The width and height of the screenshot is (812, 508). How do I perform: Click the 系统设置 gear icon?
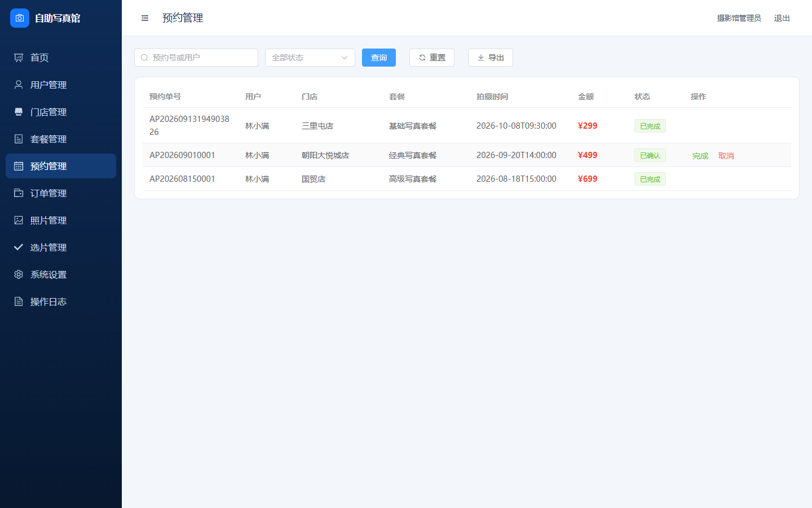pos(19,274)
